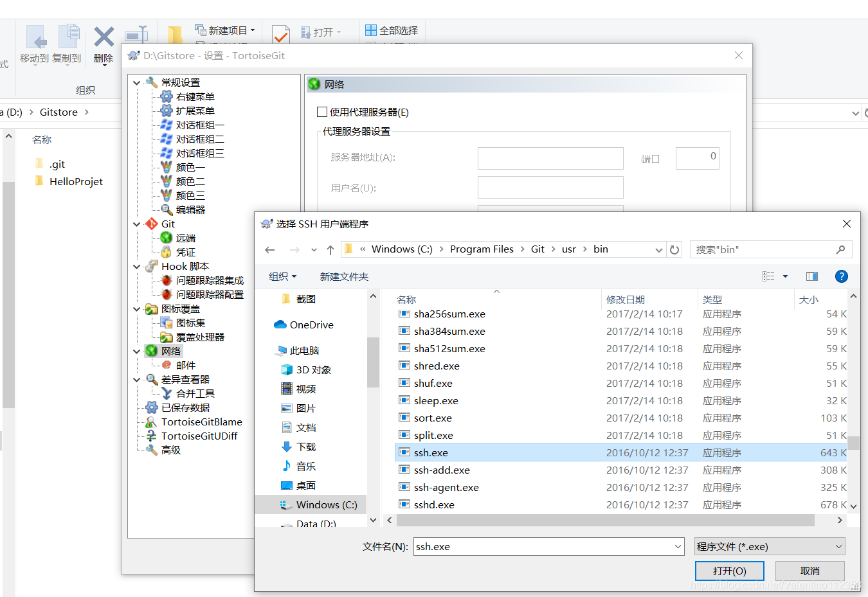Open the 文件名 combo box dropdown arrow
Viewport: 868px width, 597px height.
point(678,547)
